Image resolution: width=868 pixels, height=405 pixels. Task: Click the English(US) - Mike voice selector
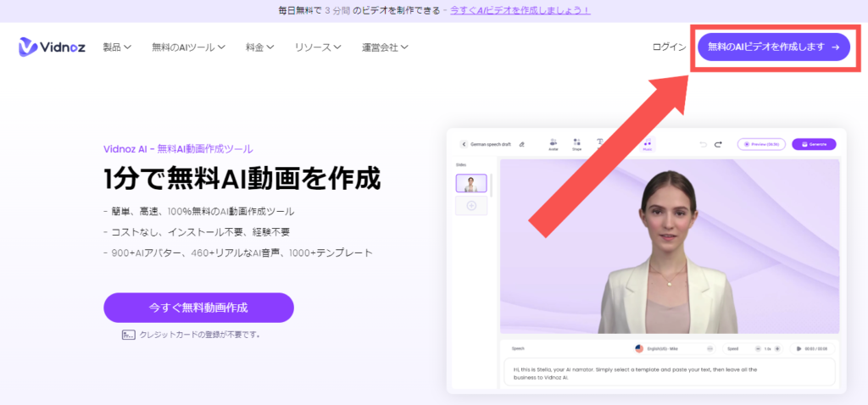(x=674, y=348)
